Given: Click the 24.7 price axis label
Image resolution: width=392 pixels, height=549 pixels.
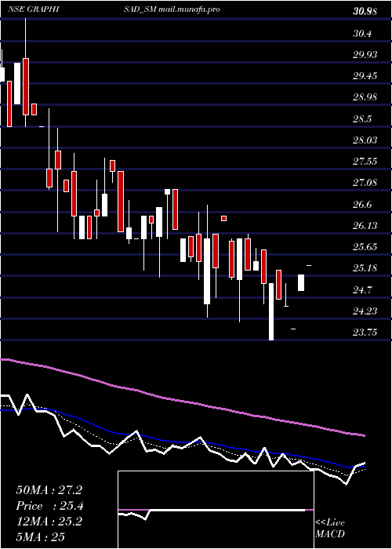Looking at the screenshot, I should (362, 289).
